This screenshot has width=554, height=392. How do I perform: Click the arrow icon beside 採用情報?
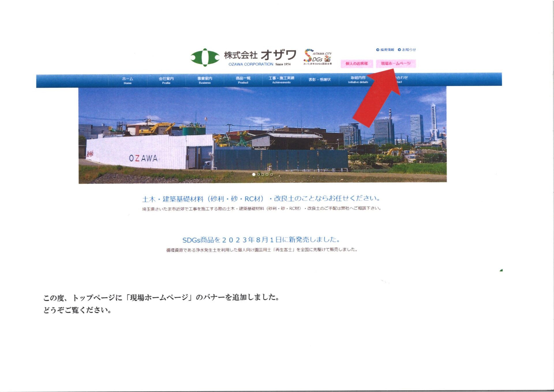coord(378,50)
